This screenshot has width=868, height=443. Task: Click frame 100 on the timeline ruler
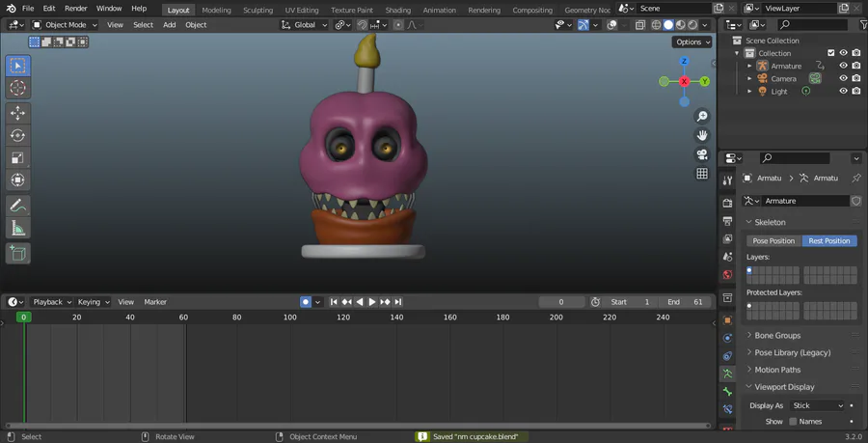pyautogui.click(x=289, y=317)
